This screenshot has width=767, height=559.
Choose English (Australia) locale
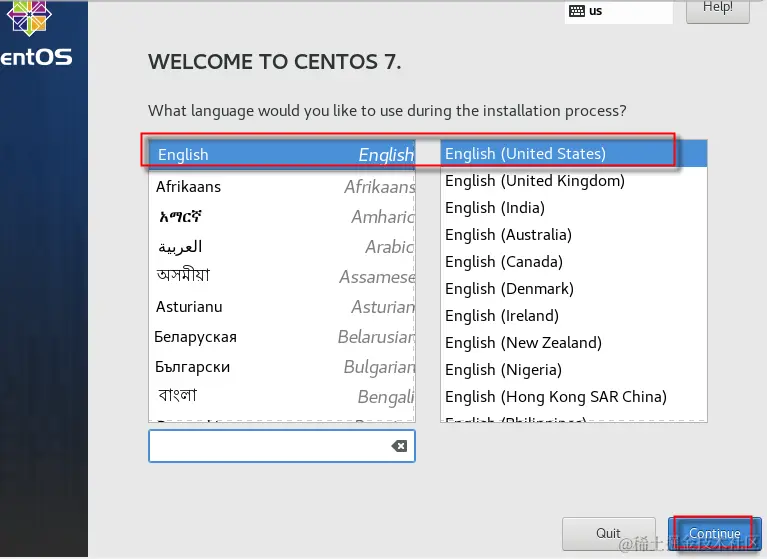pos(574,235)
